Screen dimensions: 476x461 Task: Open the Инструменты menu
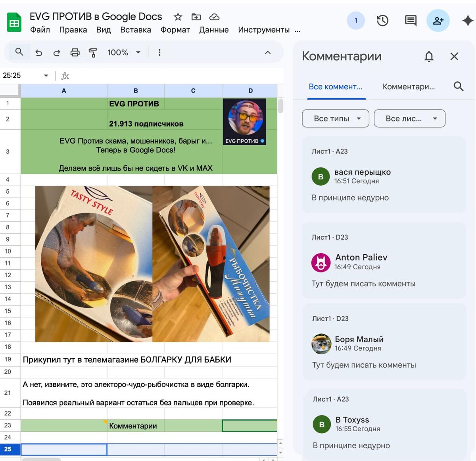[264, 30]
